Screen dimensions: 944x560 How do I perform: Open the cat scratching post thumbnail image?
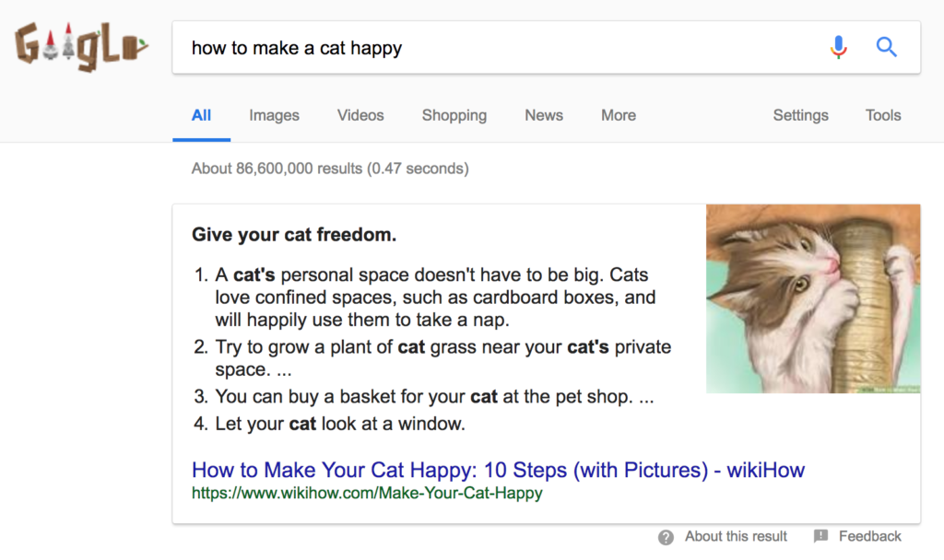pyautogui.click(x=812, y=298)
